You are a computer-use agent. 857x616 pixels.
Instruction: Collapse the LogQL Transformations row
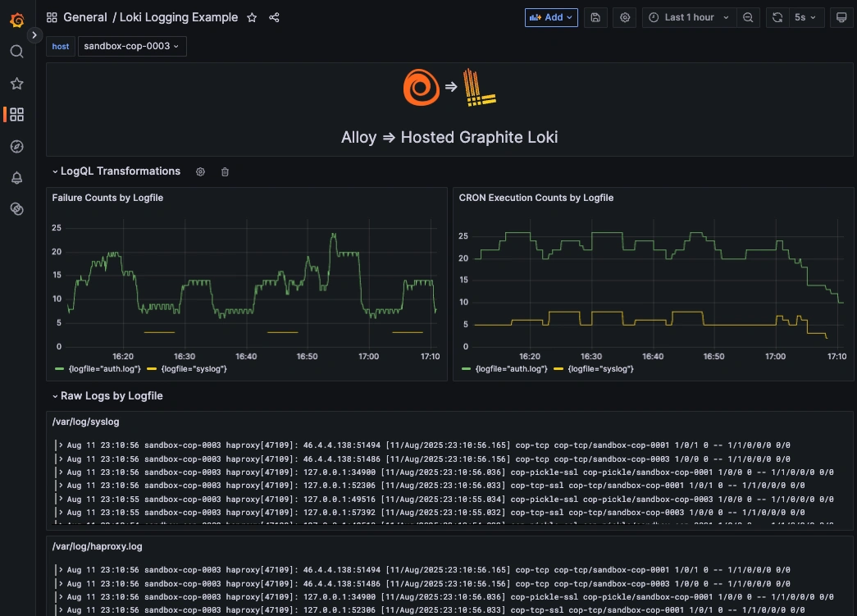(x=55, y=171)
